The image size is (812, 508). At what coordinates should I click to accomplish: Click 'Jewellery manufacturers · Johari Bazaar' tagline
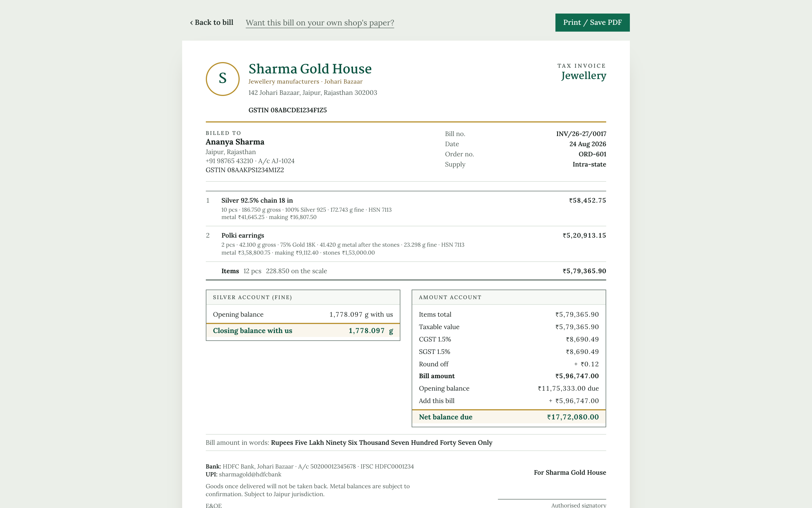(305, 82)
